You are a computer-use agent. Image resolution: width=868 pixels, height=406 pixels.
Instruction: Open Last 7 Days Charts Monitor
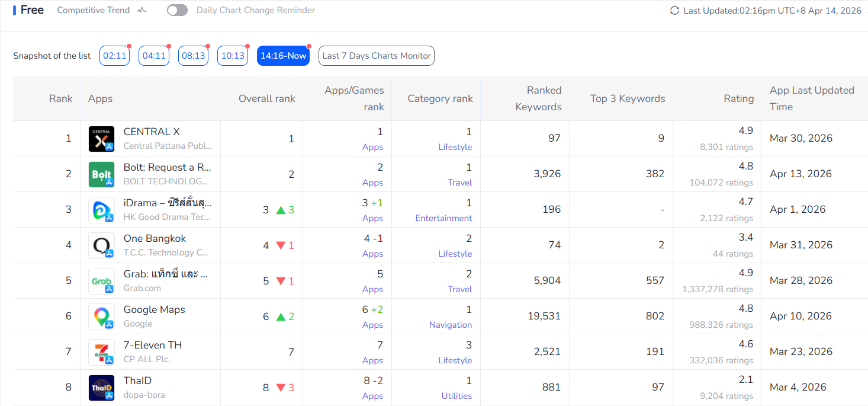pos(376,55)
